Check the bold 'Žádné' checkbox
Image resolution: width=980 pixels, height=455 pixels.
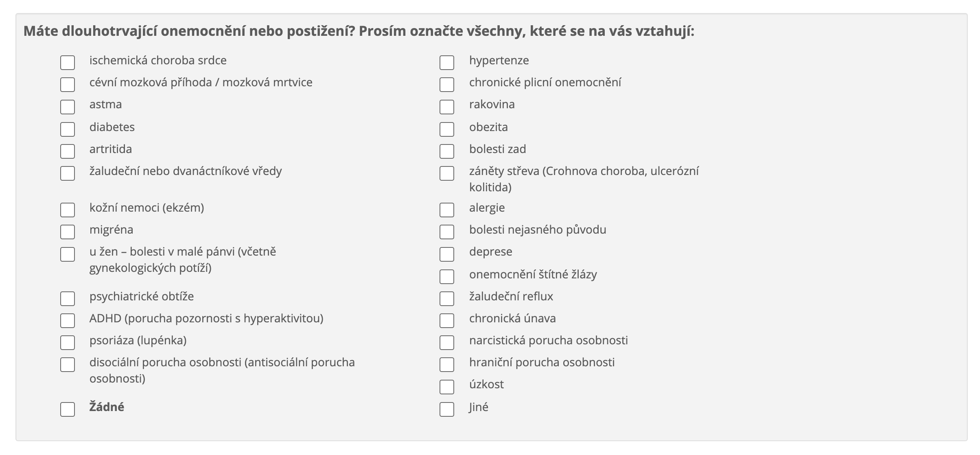coord(68,409)
